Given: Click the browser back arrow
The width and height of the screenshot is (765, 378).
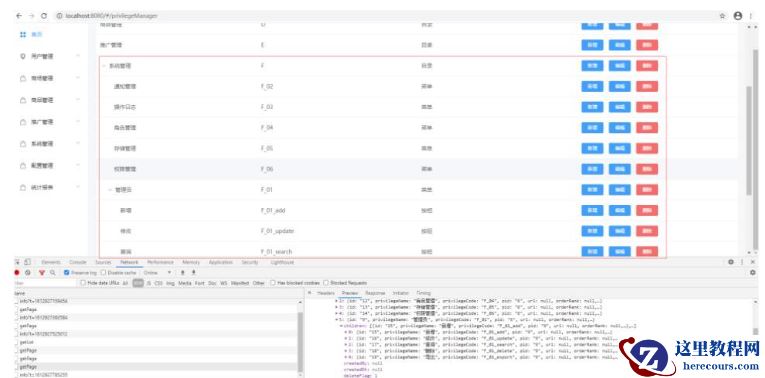Looking at the screenshot, I should pos(19,16).
